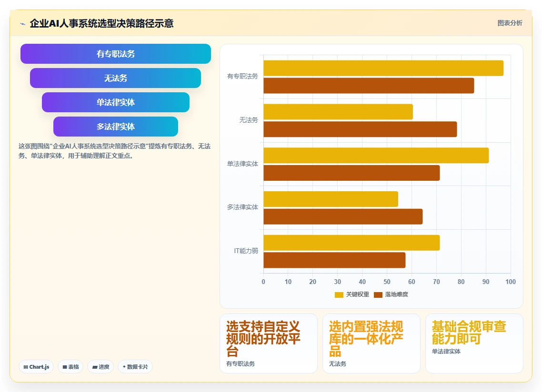The image size is (542, 392).
Task: Click the 单法律实体 y-axis label
Action: 242,164
